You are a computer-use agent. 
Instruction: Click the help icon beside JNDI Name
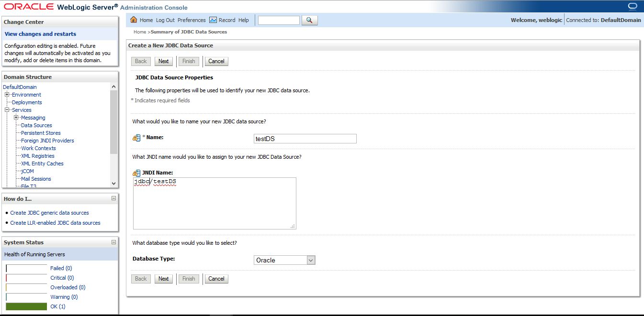(136, 173)
